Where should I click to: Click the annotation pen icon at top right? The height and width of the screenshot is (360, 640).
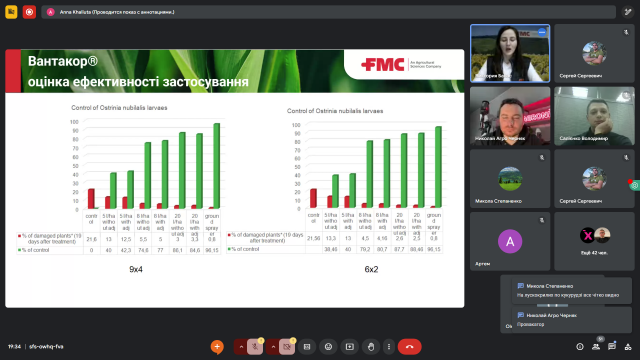pyautogui.click(x=628, y=12)
